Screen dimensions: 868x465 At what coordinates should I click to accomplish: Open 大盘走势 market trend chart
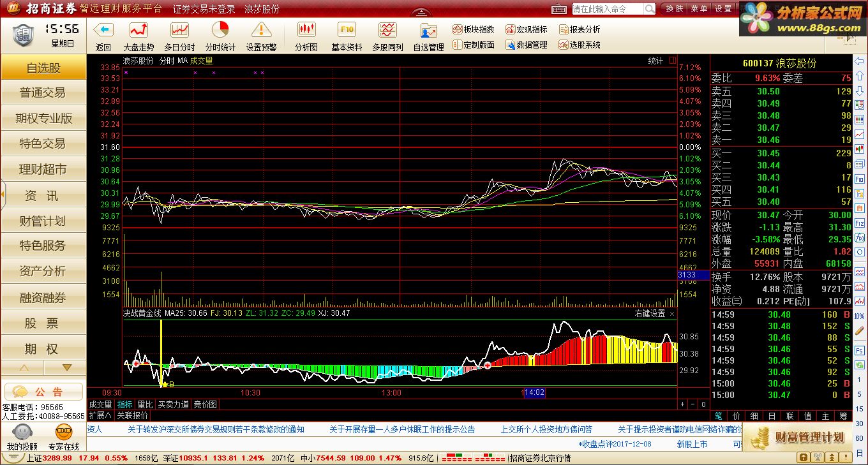[138, 36]
